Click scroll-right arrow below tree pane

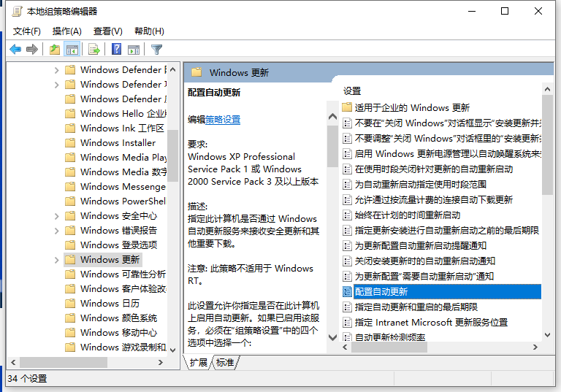pos(161,362)
